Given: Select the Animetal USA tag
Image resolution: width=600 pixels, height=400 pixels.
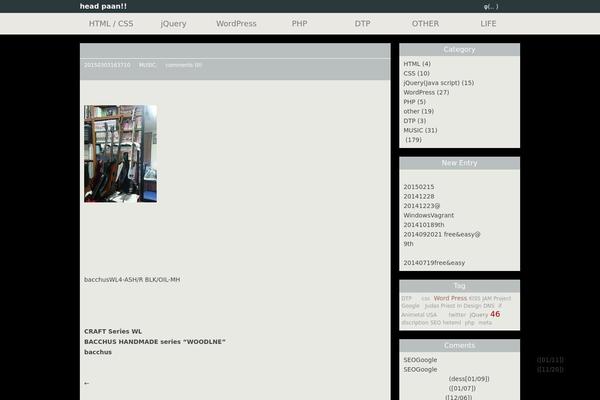Looking at the screenshot, I should coord(419,315).
